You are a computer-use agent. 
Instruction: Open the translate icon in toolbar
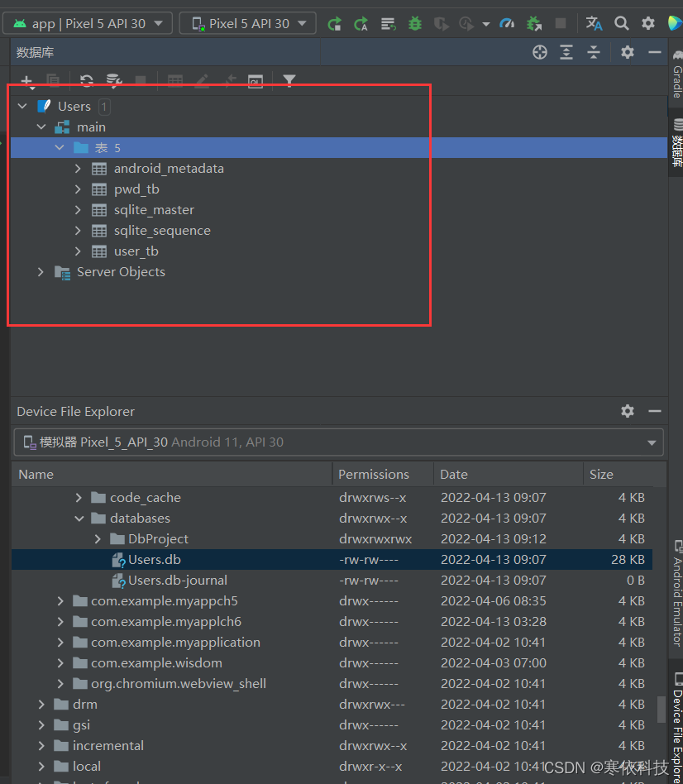[x=594, y=23]
